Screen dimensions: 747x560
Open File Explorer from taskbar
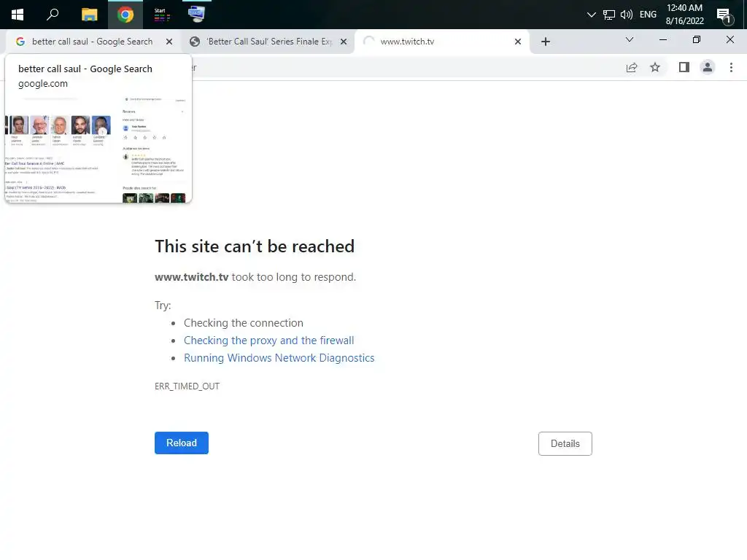pyautogui.click(x=89, y=15)
